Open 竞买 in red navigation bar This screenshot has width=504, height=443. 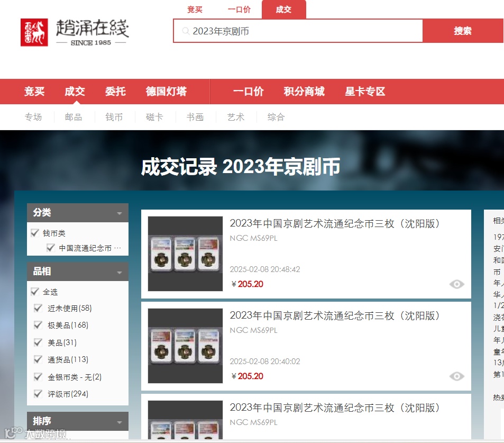pos(34,92)
